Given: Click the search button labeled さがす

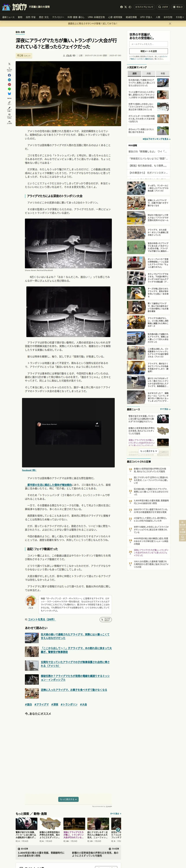Looking at the screenshot, I should coord(163,7).
